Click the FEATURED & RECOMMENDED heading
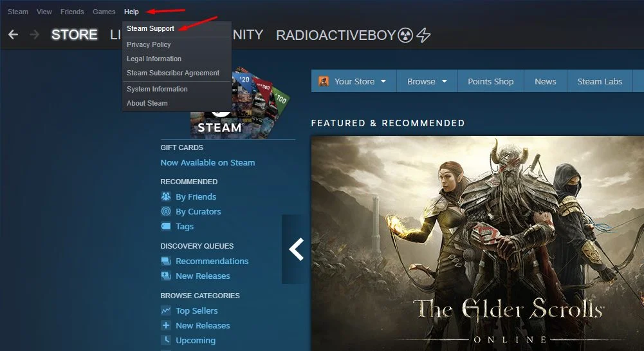This screenshot has height=351, width=644. coord(388,123)
